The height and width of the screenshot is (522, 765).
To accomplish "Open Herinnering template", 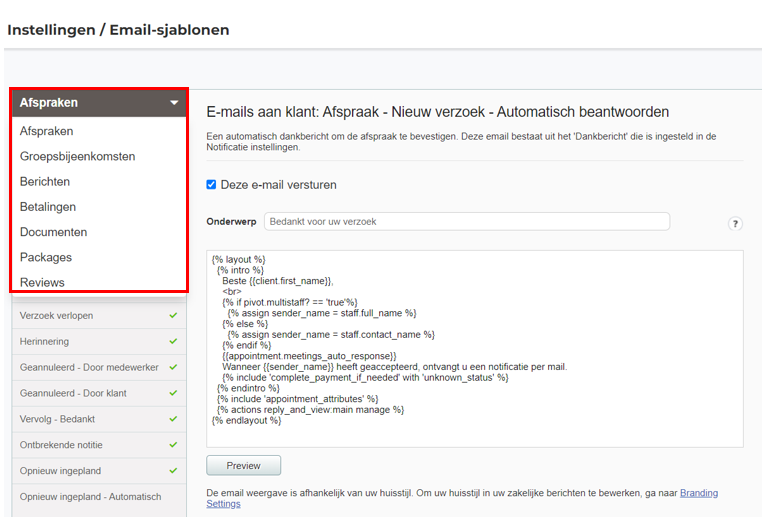I will (x=99, y=341).
